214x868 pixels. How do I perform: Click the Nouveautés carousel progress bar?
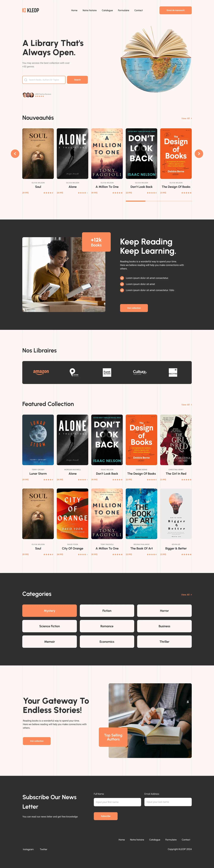(159, 201)
